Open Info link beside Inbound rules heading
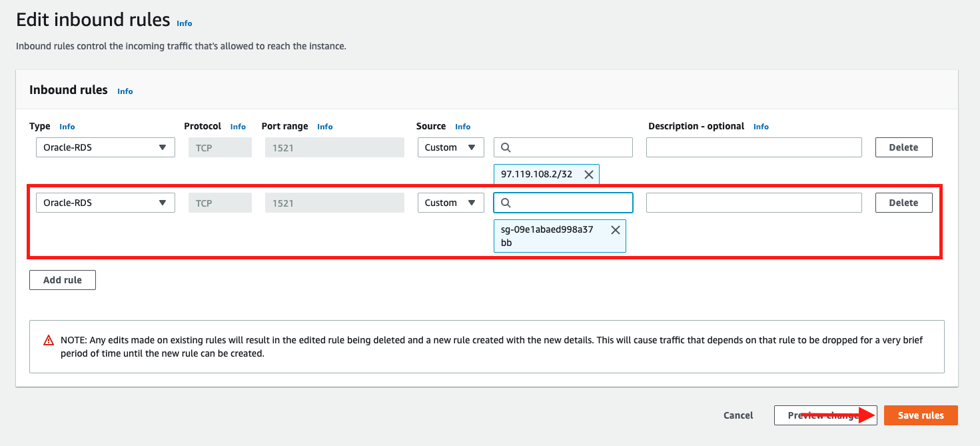This screenshot has width=980, height=446. click(x=125, y=91)
